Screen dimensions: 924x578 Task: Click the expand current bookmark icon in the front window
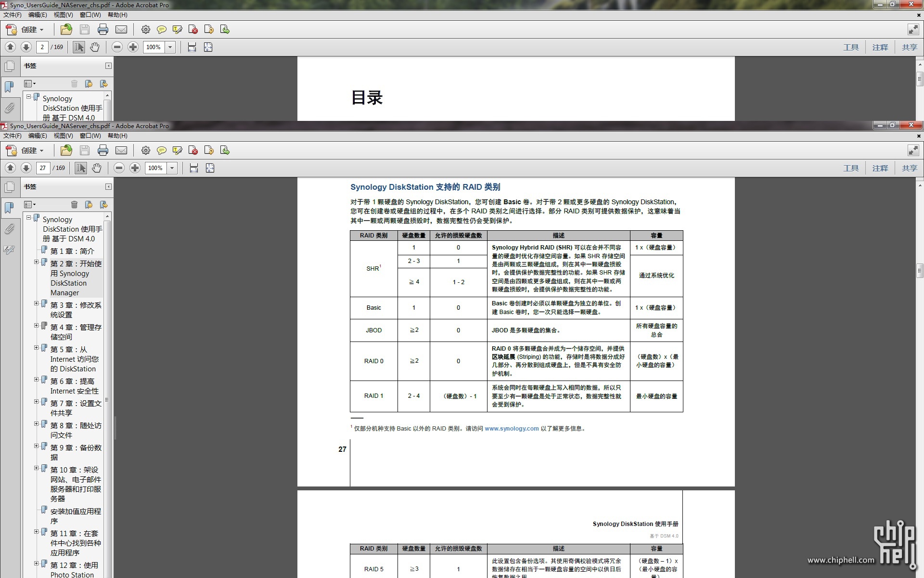(x=103, y=205)
